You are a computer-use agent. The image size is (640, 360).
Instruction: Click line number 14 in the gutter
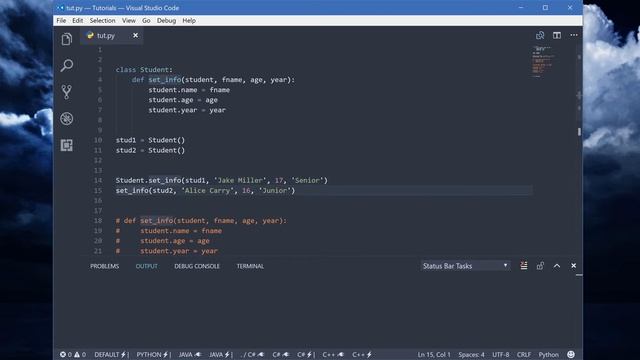pyautogui.click(x=98, y=180)
